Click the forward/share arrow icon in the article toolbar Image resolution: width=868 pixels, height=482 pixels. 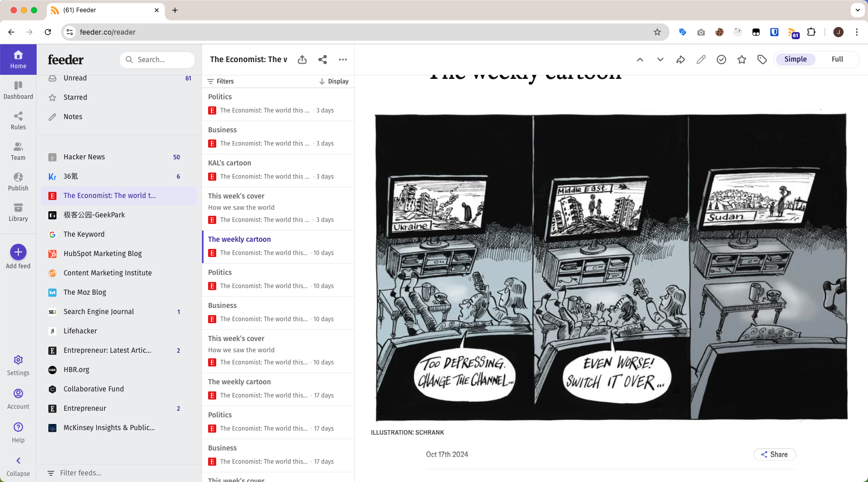pyautogui.click(x=681, y=60)
